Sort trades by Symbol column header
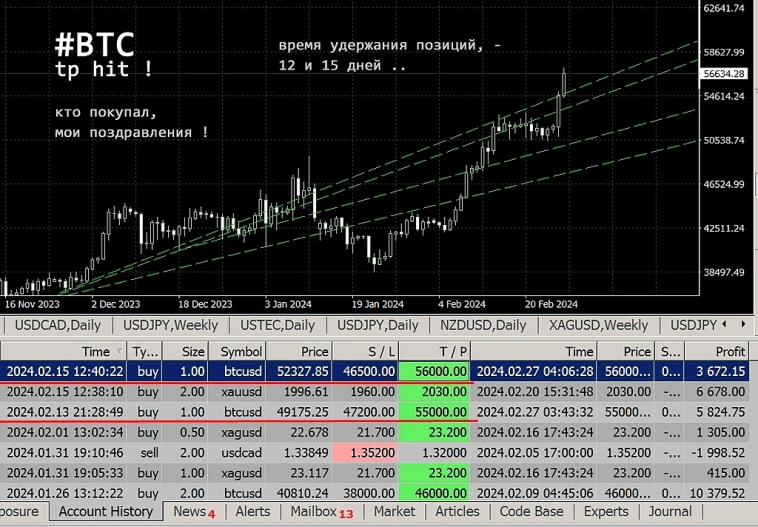The width and height of the screenshot is (758, 527). pyautogui.click(x=240, y=352)
